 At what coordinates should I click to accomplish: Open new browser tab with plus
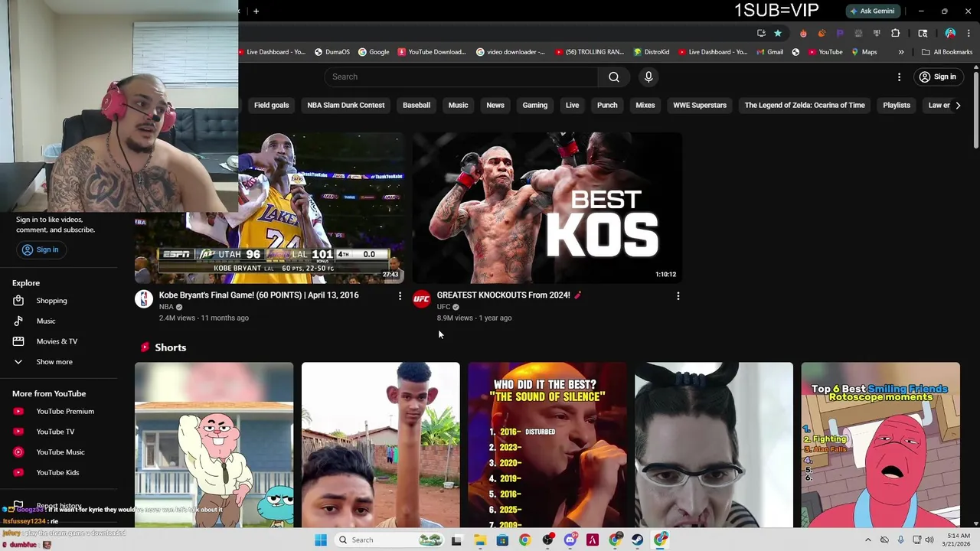pos(256,11)
